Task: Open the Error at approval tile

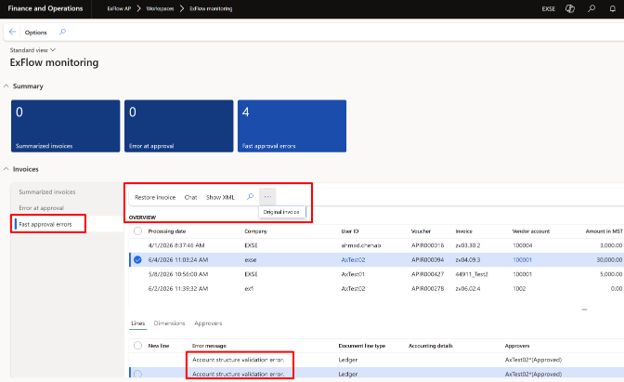Action: (179, 126)
